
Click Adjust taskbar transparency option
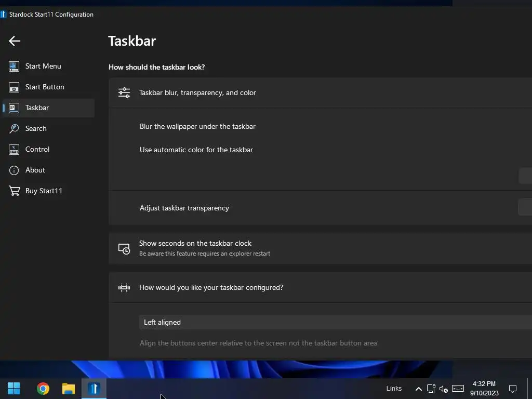pyautogui.click(x=184, y=208)
